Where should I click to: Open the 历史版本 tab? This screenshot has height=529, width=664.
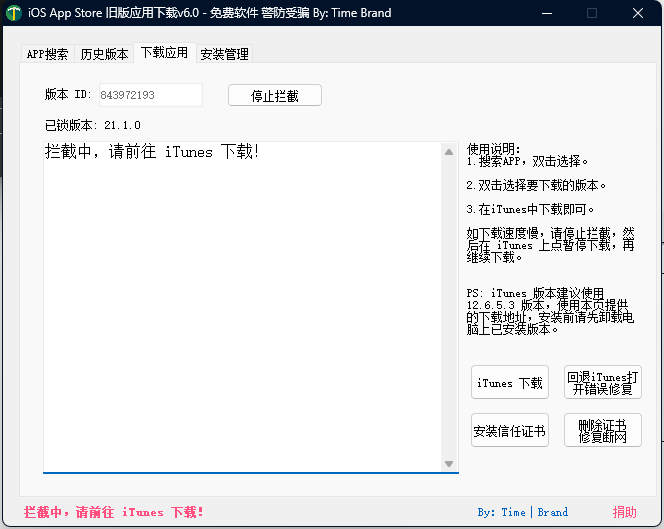click(x=104, y=54)
